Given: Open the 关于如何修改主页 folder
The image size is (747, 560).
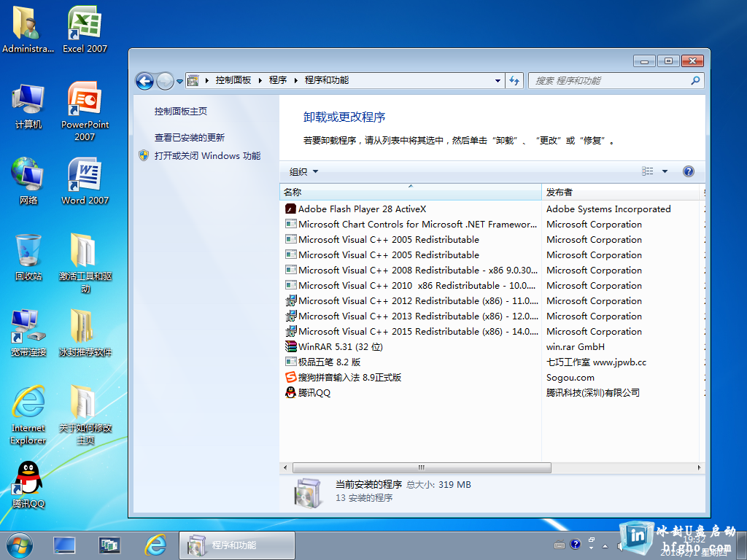Looking at the screenshot, I should pos(85,415).
